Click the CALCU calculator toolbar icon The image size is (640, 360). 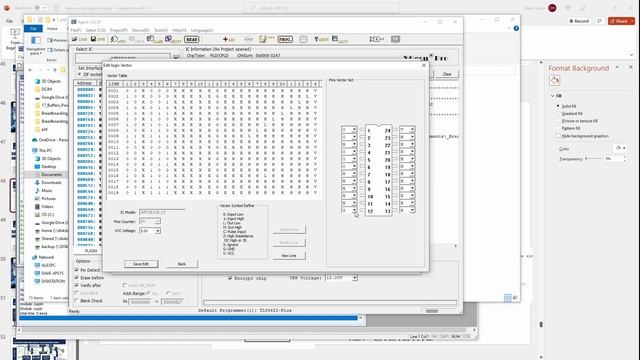tap(340, 39)
